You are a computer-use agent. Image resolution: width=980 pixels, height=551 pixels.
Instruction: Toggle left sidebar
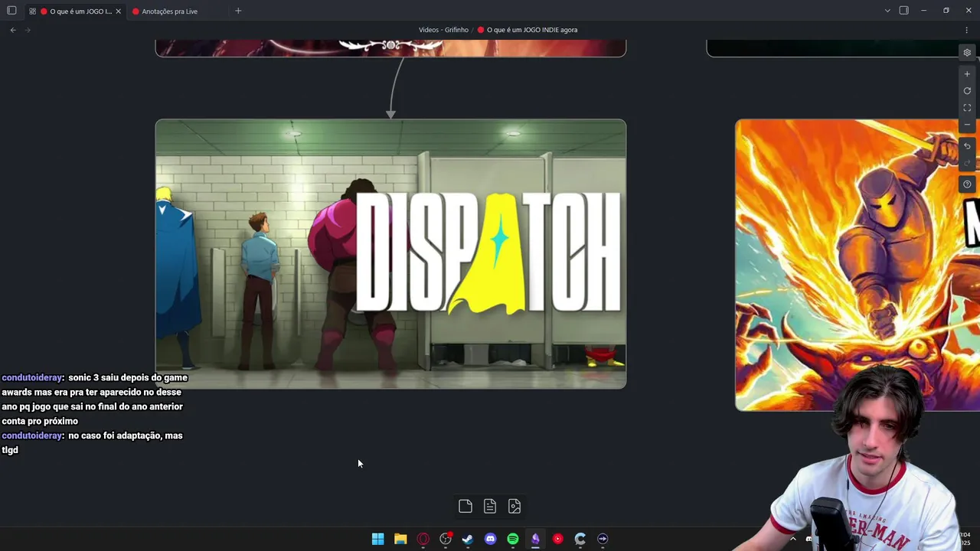click(11, 11)
